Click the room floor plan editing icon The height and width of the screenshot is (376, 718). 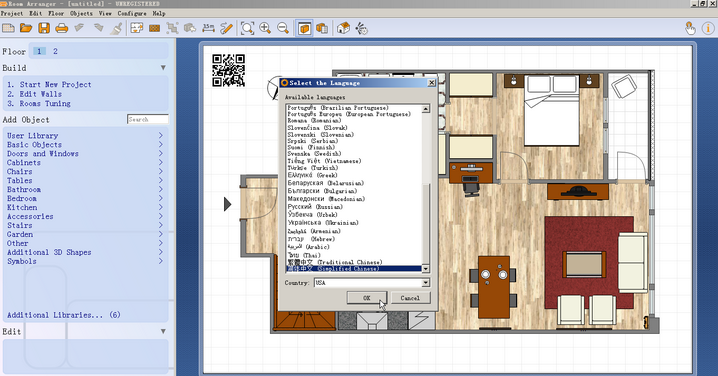click(136, 28)
